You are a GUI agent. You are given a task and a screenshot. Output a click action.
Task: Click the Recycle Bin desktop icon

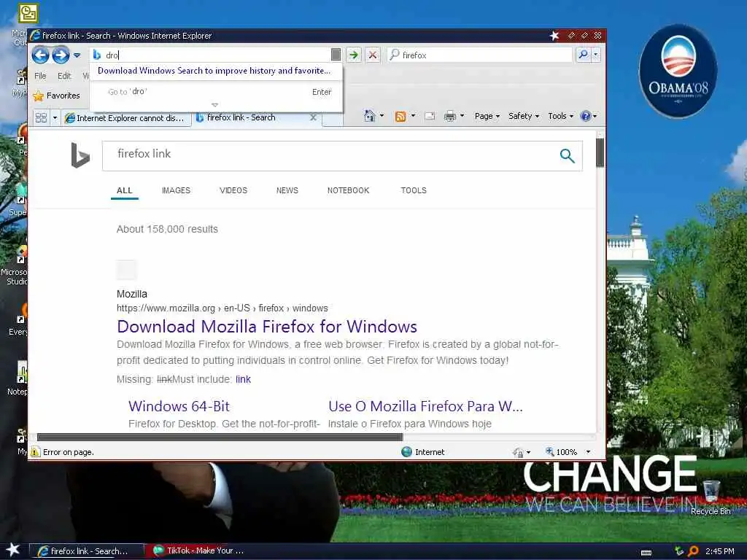click(711, 497)
